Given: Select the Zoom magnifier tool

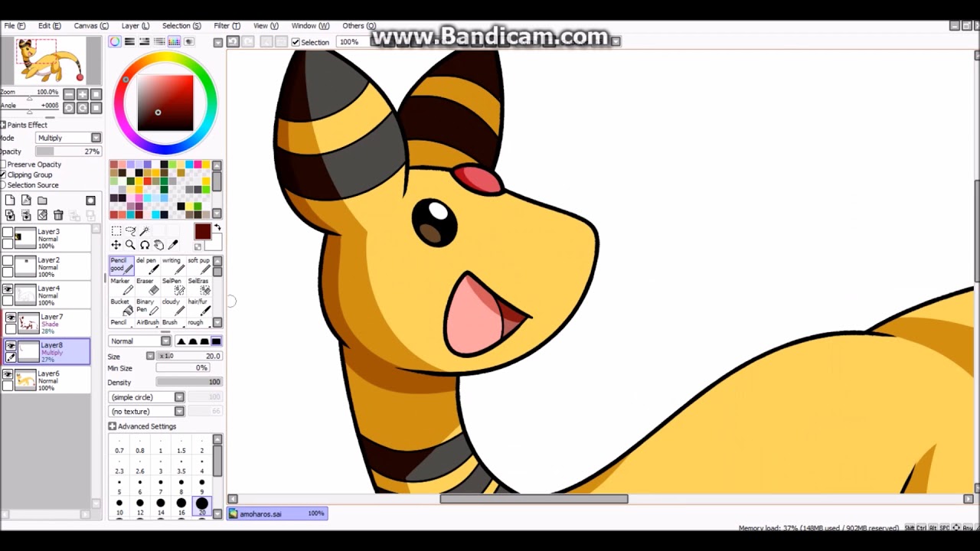Looking at the screenshot, I should click(x=130, y=245).
